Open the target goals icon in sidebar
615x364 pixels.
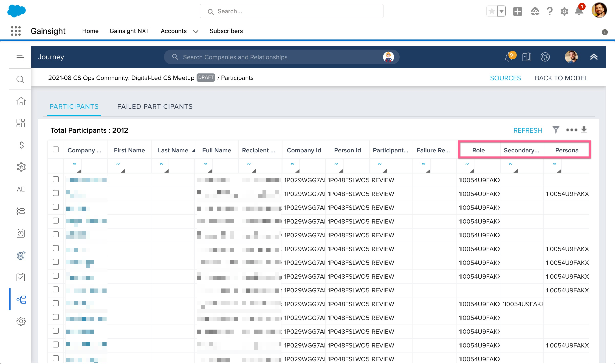tap(21, 255)
